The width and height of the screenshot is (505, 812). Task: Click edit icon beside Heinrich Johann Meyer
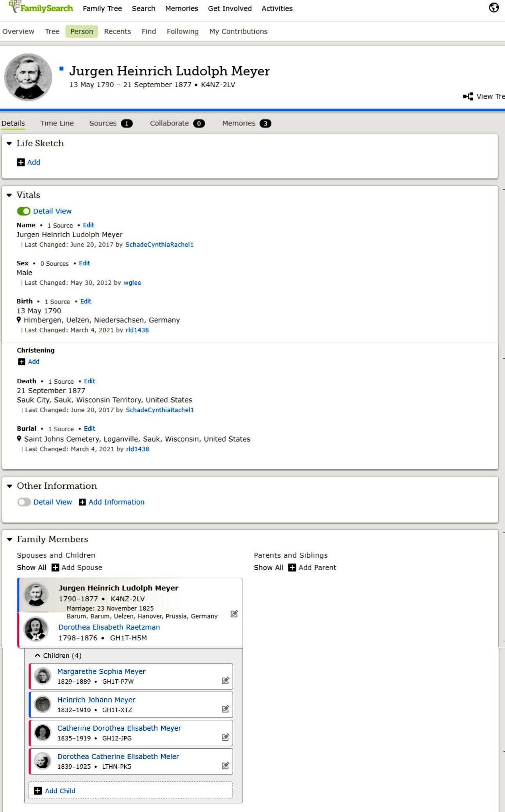coord(225,709)
